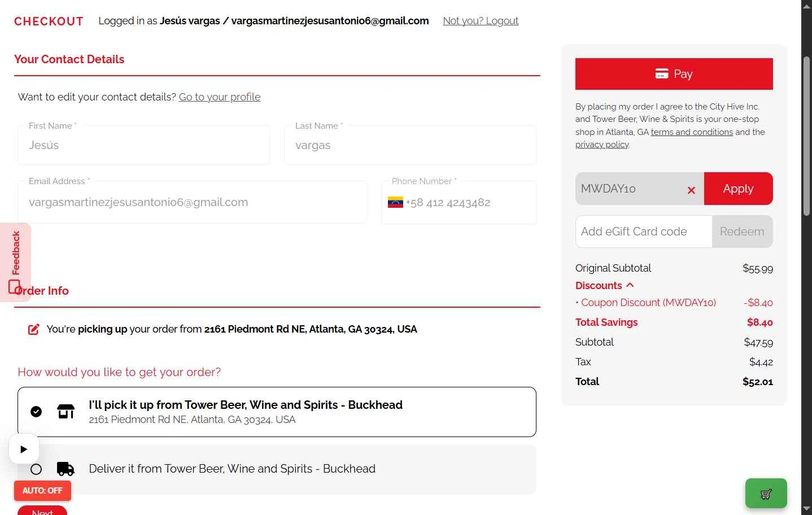Viewport: 812px width, 515px height.
Task: Click the page vertical scrollbar thumb
Action: [x=806, y=136]
